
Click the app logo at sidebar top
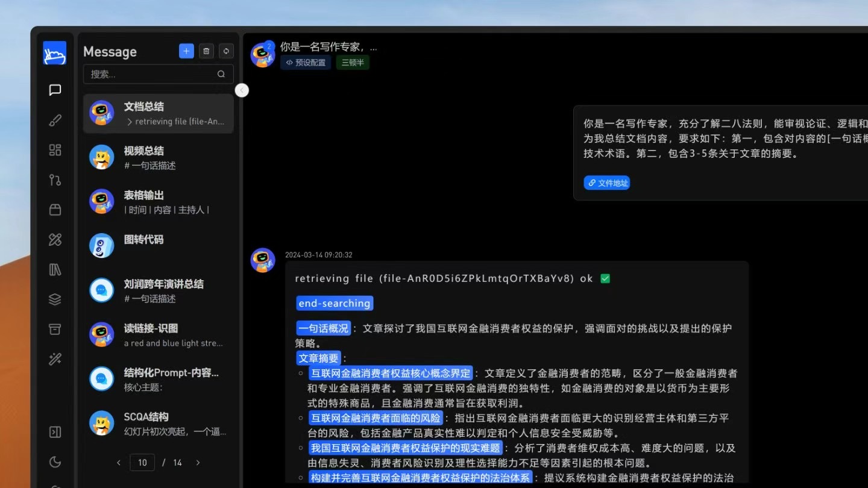point(55,53)
